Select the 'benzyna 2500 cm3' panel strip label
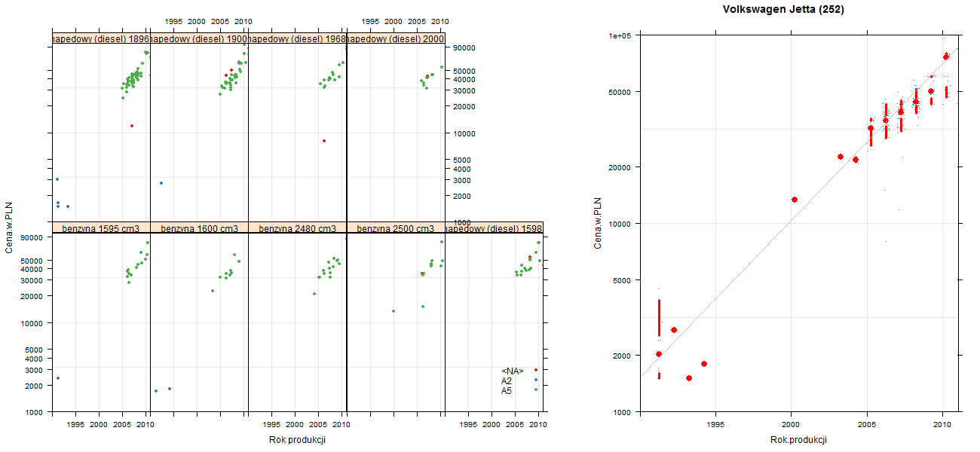 coord(395,228)
